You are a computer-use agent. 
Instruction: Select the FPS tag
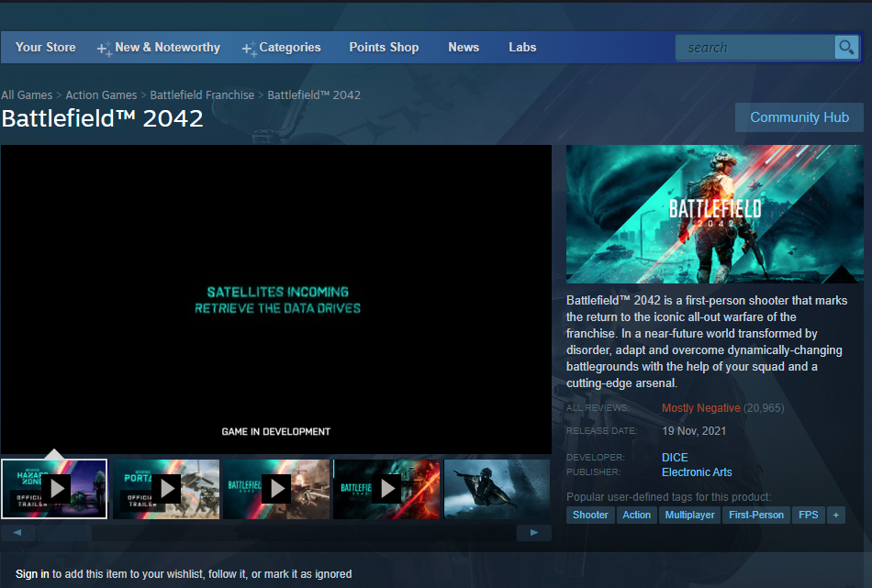[808, 516]
